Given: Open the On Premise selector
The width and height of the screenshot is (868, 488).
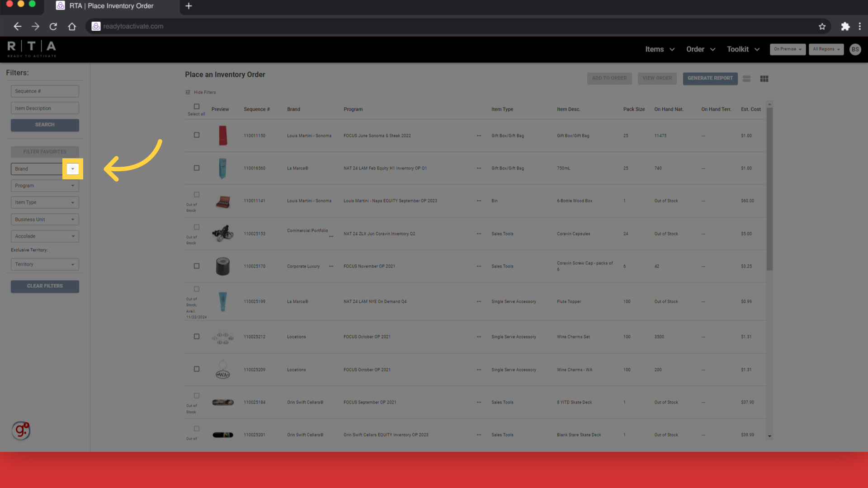Looking at the screenshot, I should (788, 49).
